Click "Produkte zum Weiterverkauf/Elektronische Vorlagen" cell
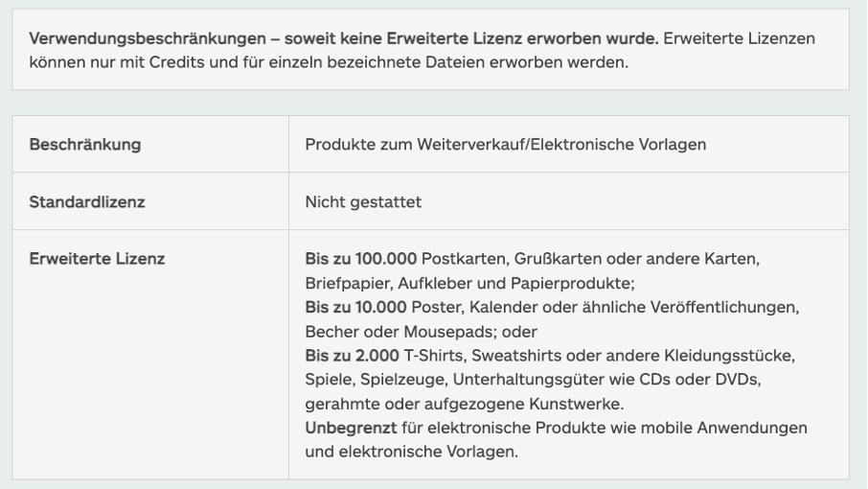The height and width of the screenshot is (489, 868). tap(505, 145)
